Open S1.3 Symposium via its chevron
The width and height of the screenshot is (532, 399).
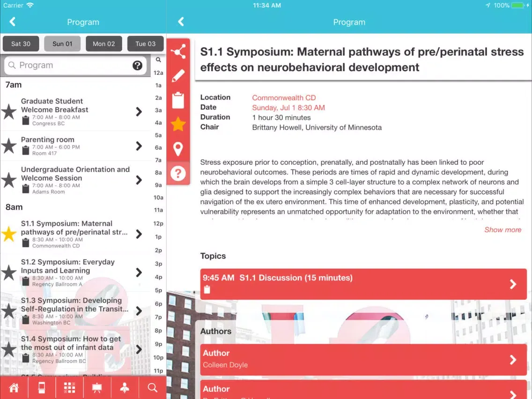coord(139,310)
